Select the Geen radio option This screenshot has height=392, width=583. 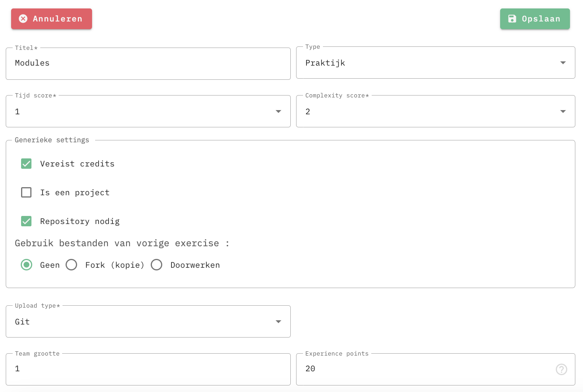click(x=26, y=265)
